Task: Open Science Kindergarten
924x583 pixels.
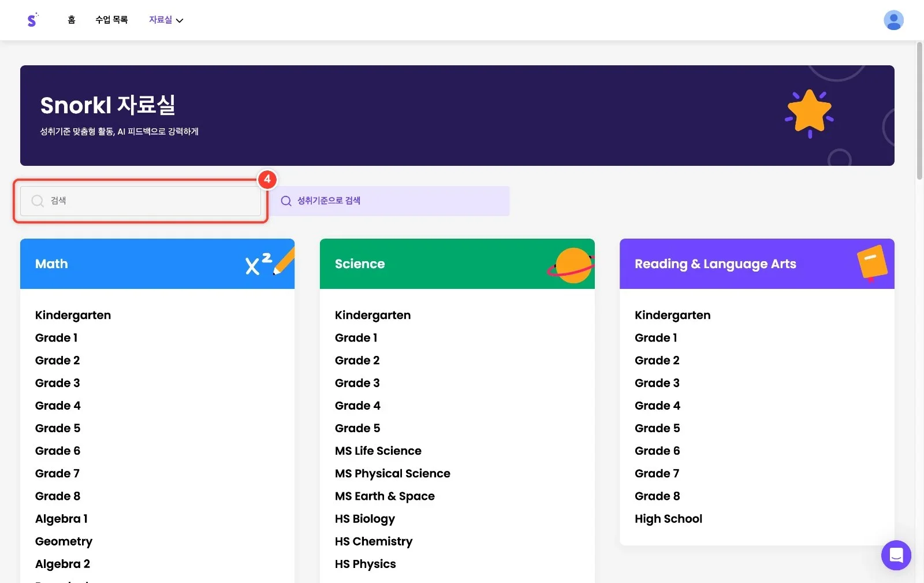Action: point(372,315)
